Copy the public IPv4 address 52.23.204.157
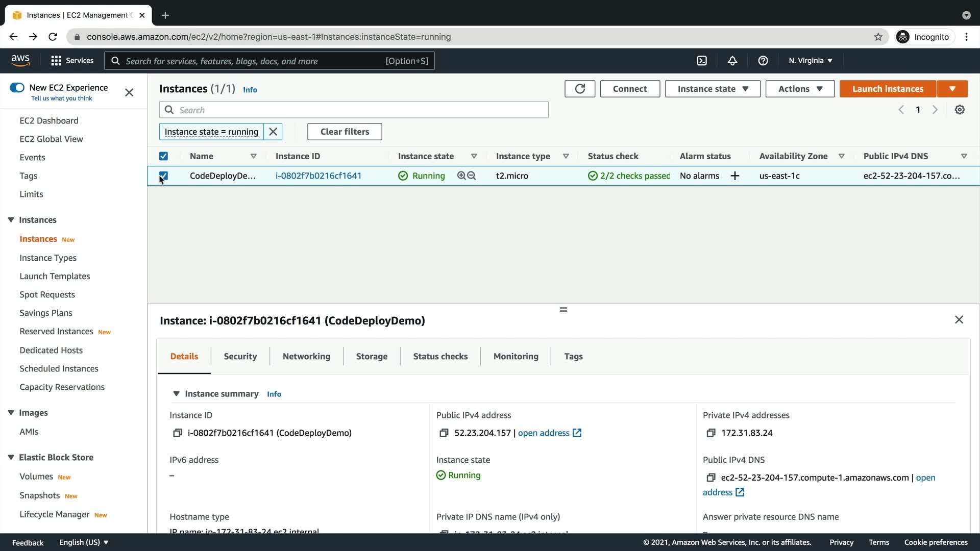The height and width of the screenshot is (551, 980). pyautogui.click(x=444, y=433)
